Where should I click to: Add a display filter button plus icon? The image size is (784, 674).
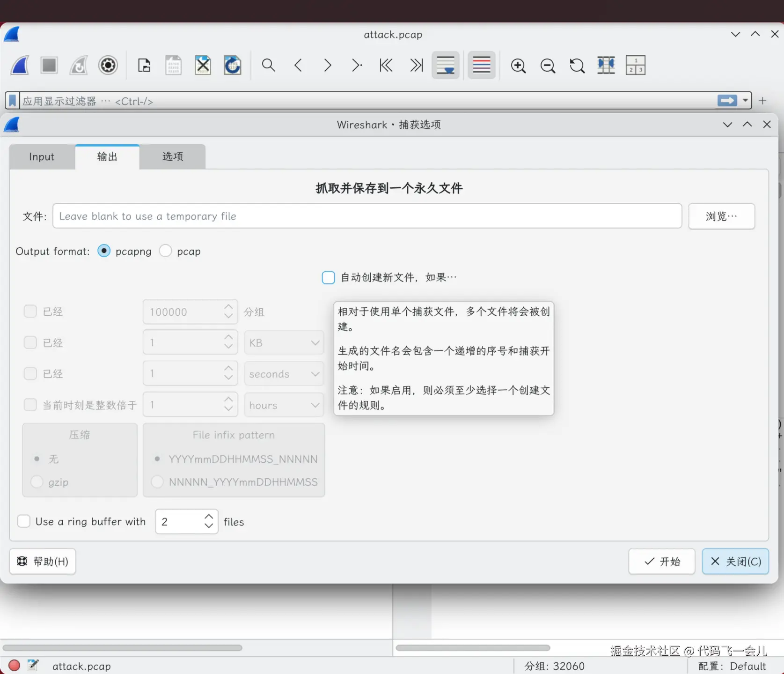762,101
